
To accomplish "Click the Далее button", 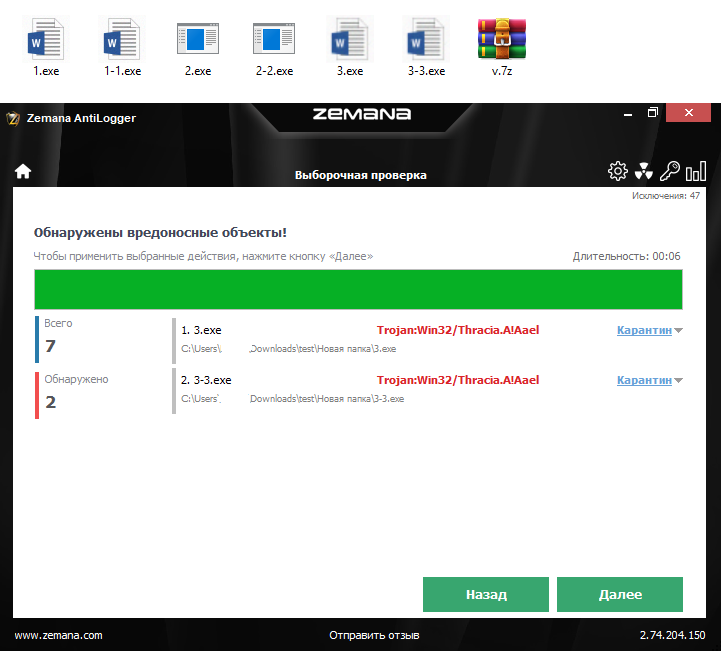I will [620, 594].
